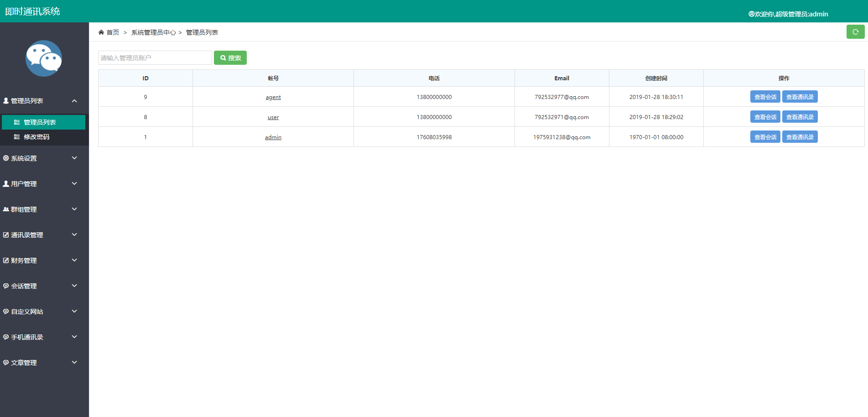The height and width of the screenshot is (417, 868).
Task: Click the group icon beside 群组管理
Action: (x=6, y=209)
